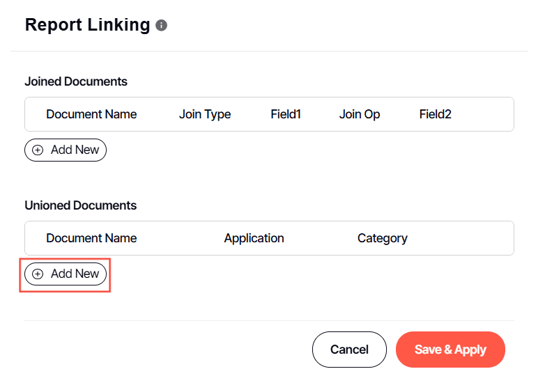Select the Field2 column header
The height and width of the screenshot is (392, 552).
coord(436,114)
